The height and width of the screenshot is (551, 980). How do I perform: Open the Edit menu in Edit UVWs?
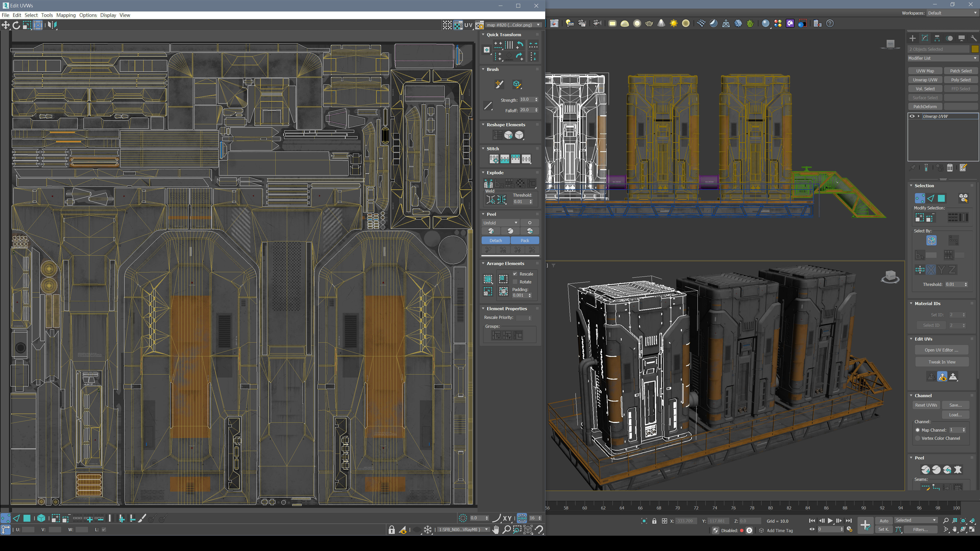coord(17,15)
